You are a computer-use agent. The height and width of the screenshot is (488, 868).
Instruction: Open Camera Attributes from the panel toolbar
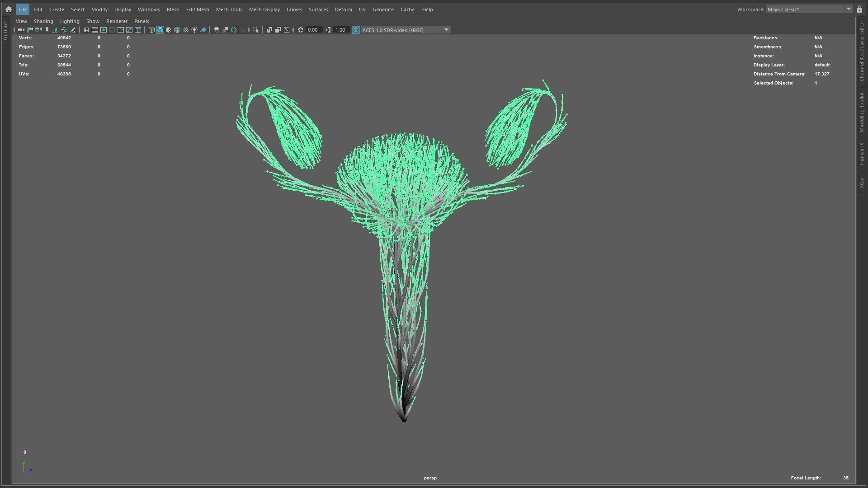coord(38,30)
